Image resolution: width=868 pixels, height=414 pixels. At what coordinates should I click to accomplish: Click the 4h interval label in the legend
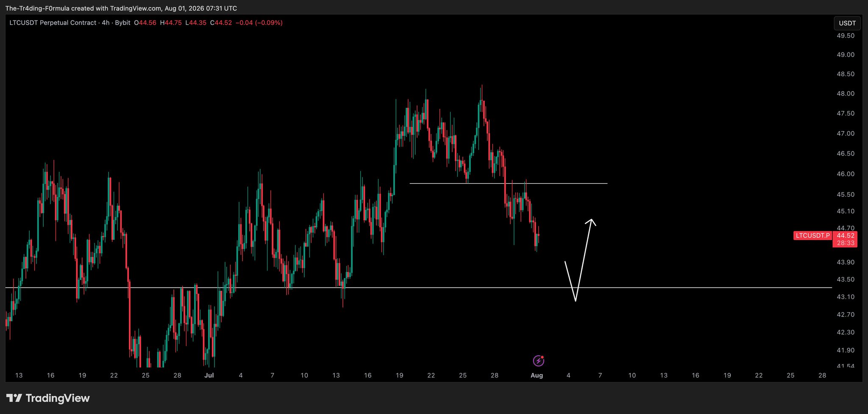click(x=106, y=23)
